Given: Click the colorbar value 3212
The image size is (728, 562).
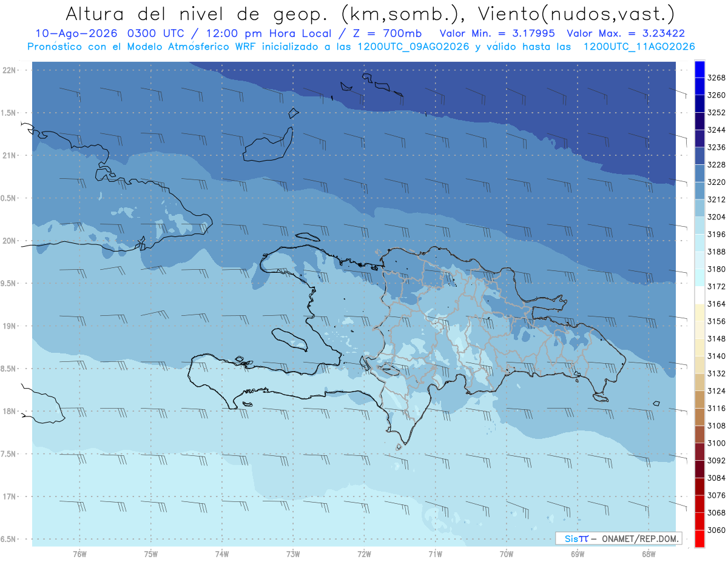Looking at the screenshot, I should 716,199.
